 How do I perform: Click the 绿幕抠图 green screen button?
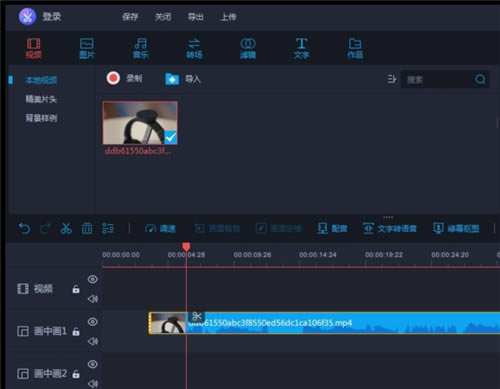456,229
